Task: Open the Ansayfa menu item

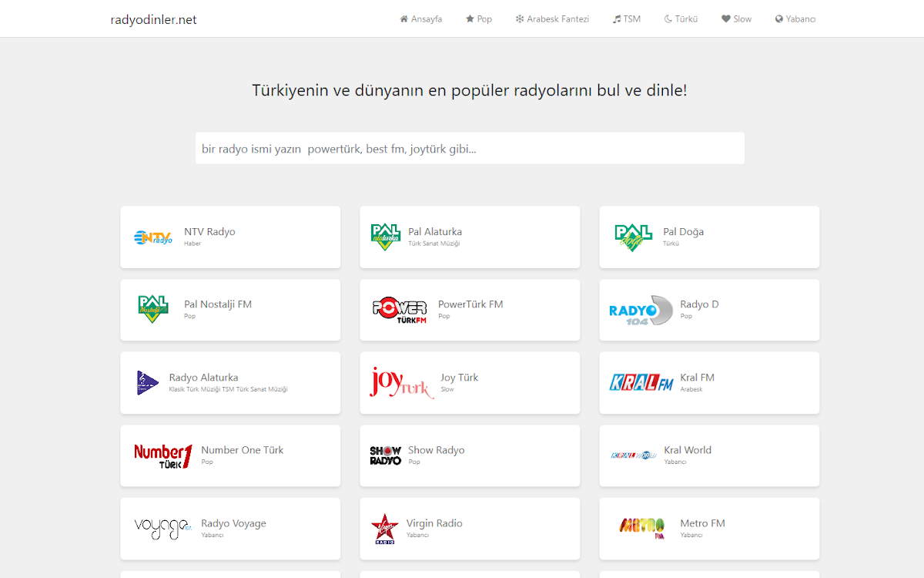Action: pyautogui.click(x=420, y=19)
